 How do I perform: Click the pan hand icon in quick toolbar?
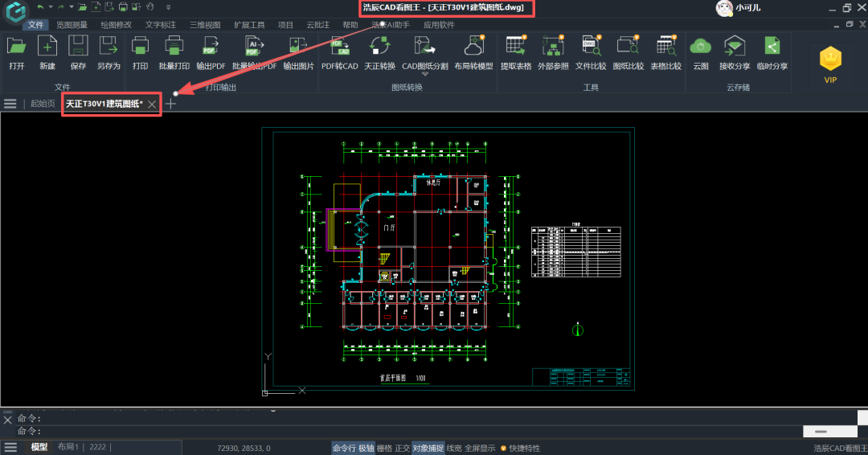[150, 7]
